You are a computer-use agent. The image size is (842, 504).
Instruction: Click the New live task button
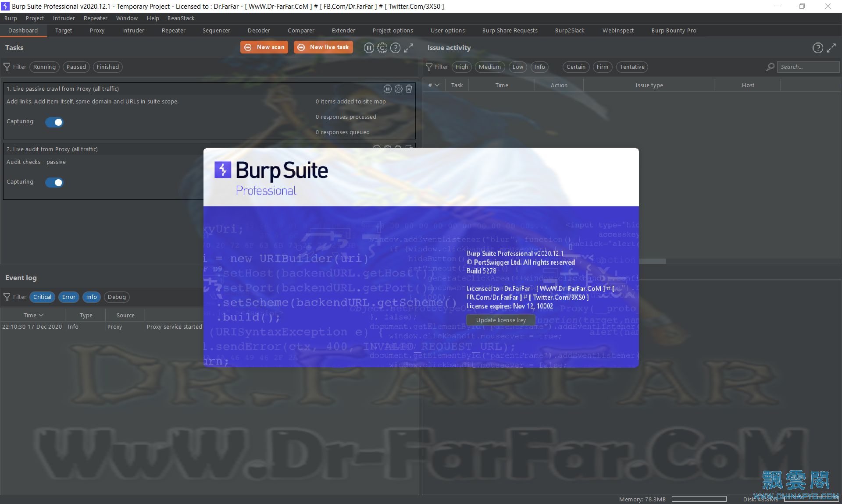click(x=323, y=47)
